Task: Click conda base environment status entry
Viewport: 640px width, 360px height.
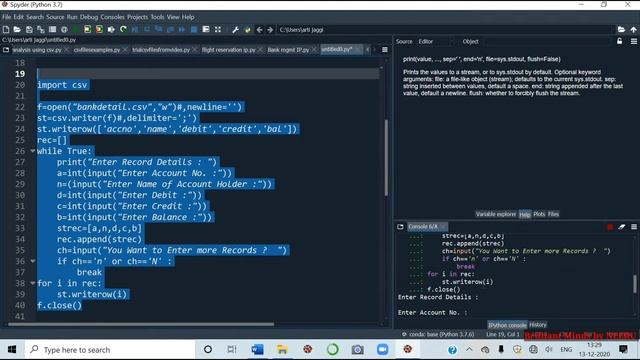Action: 438,334
